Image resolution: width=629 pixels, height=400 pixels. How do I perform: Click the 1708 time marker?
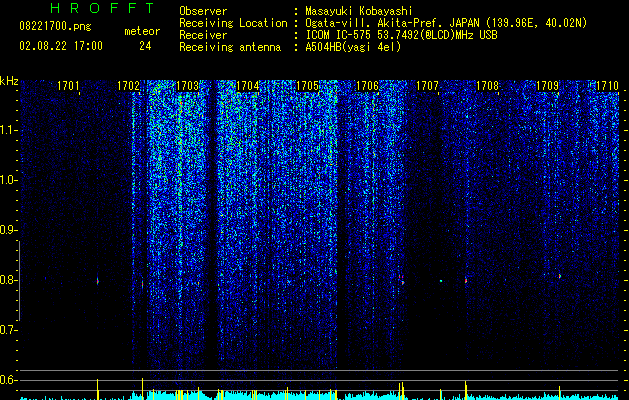487,86
